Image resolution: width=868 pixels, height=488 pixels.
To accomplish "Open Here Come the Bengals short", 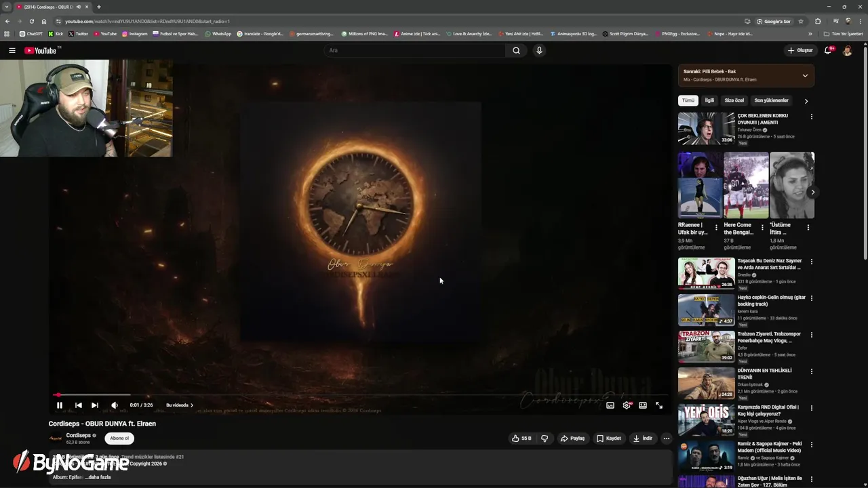I will point(746,185).
